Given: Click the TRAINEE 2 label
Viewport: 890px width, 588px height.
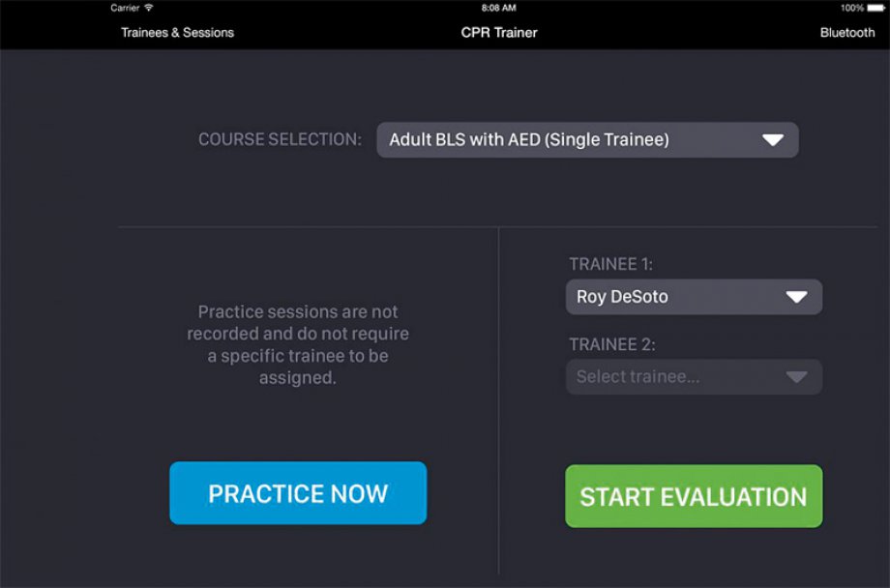Looking at the screenshot, I should [x=611, y=344].
